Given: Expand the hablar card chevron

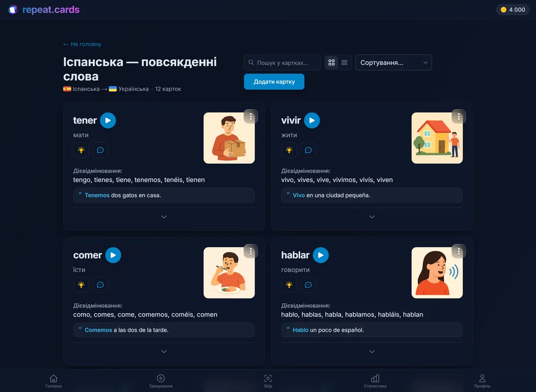Looking at the screenshot, I should [x=372, y=352].
